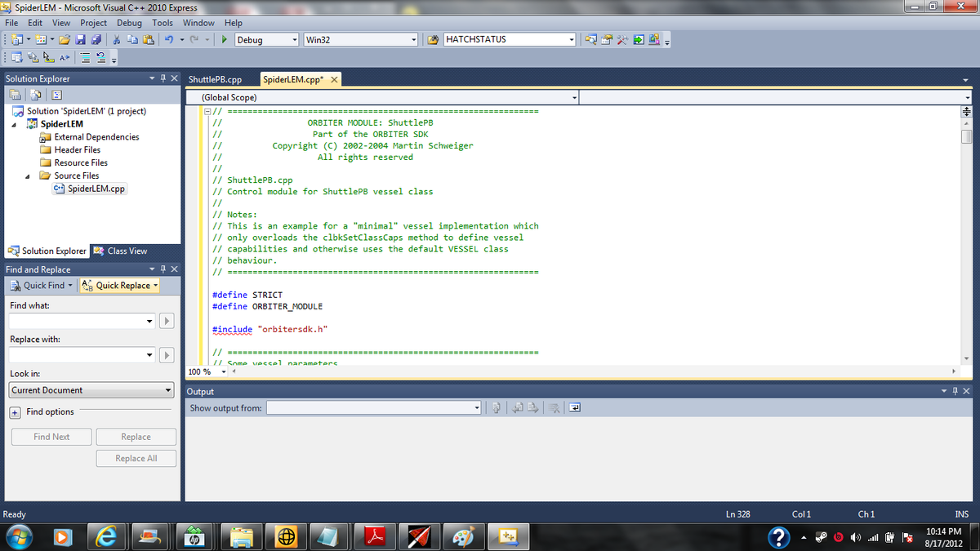
Task: Switch to the ShuttlePB.cpp tab
Action: [x=215, y=79]
